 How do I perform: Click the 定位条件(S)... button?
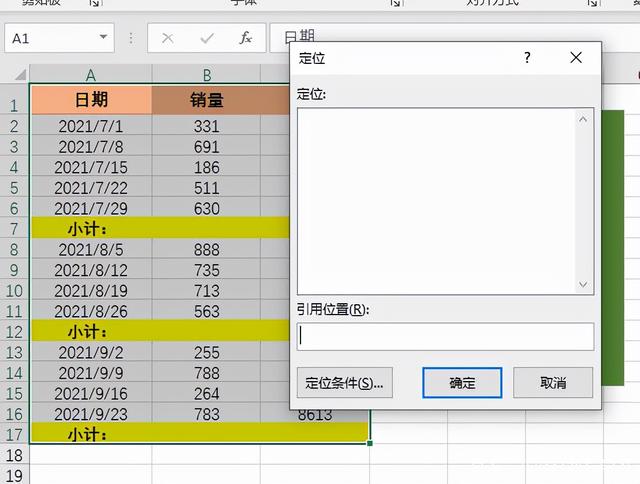pos(344,382)
